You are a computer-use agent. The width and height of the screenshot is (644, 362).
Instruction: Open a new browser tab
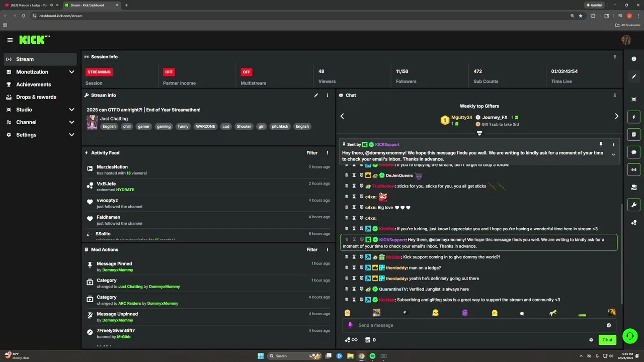[126, 5]
